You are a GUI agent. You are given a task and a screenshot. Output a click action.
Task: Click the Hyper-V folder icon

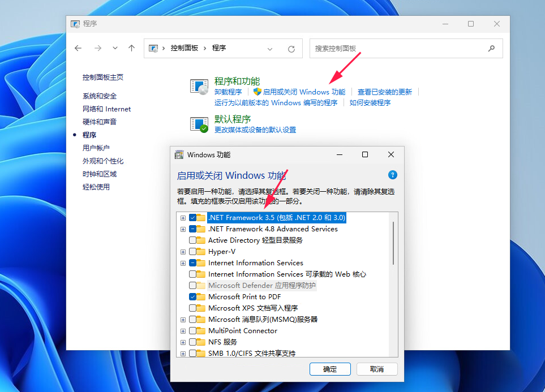201,251
